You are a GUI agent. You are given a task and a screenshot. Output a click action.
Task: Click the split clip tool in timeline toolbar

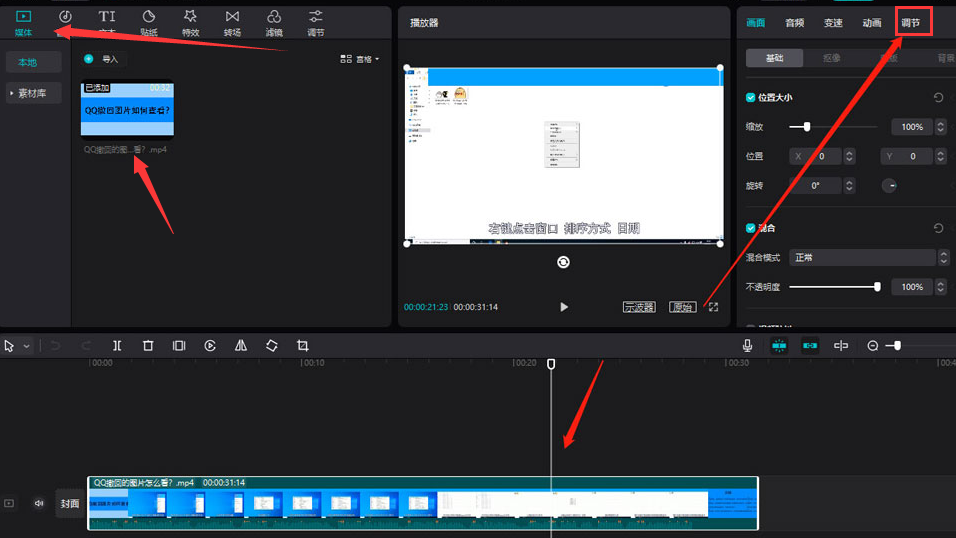(117, 346)
